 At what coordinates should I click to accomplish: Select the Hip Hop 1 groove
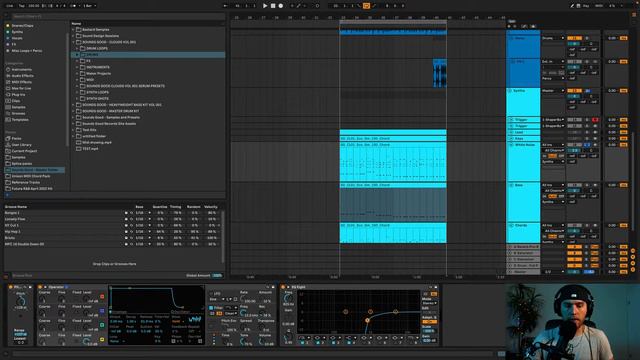tap(13, 231)
